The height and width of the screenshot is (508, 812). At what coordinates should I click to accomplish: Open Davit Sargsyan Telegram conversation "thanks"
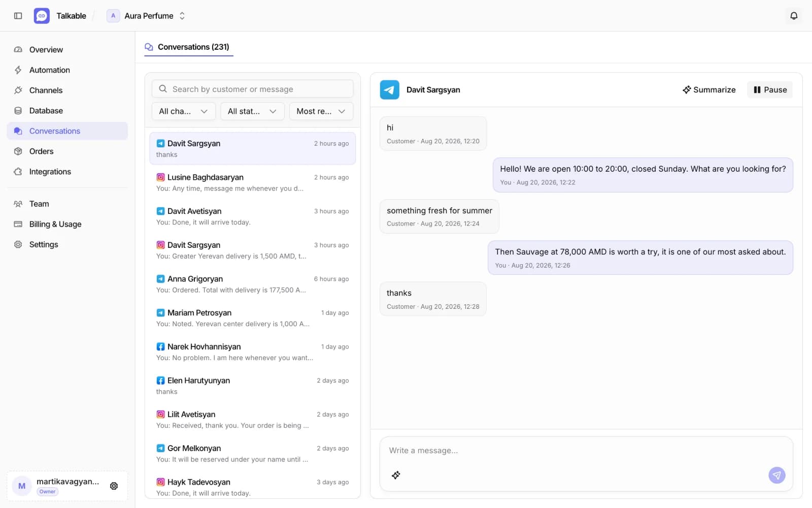252,149
